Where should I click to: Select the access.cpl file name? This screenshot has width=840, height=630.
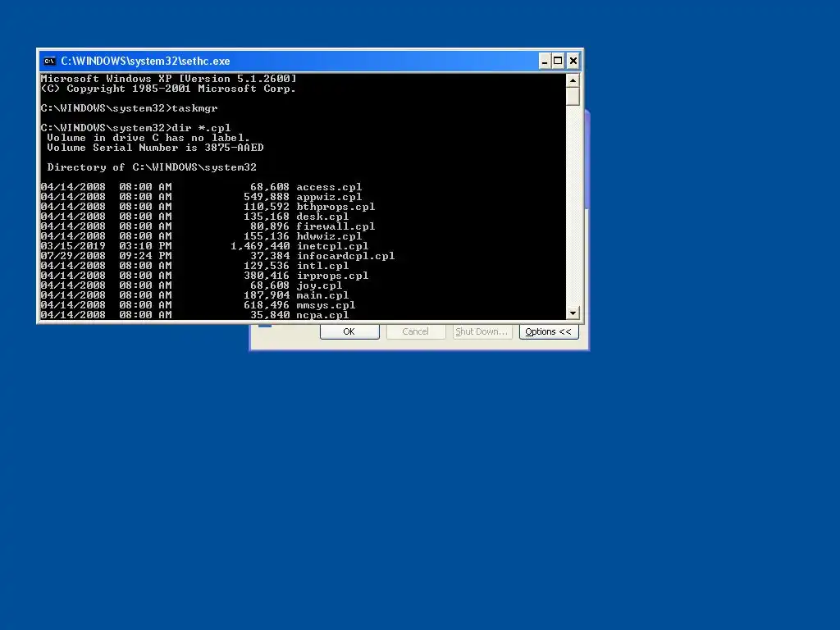click(329, 187)
